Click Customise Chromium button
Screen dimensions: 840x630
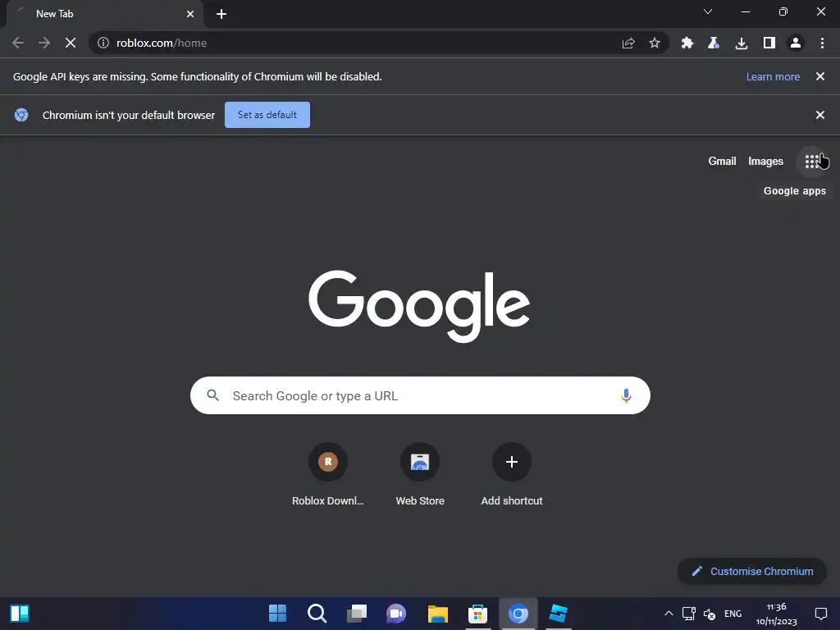click(x=752, y=572)
